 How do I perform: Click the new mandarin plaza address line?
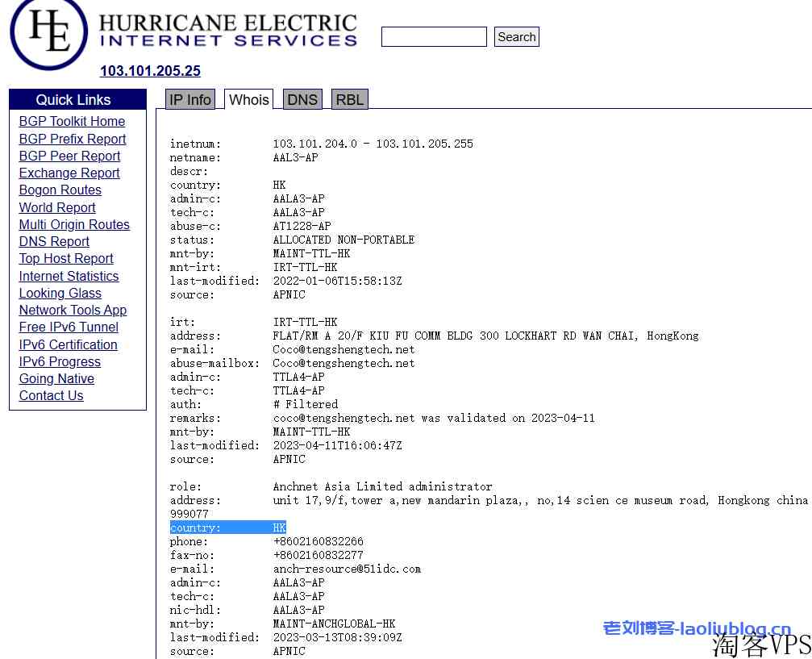(x=540, y=500)
